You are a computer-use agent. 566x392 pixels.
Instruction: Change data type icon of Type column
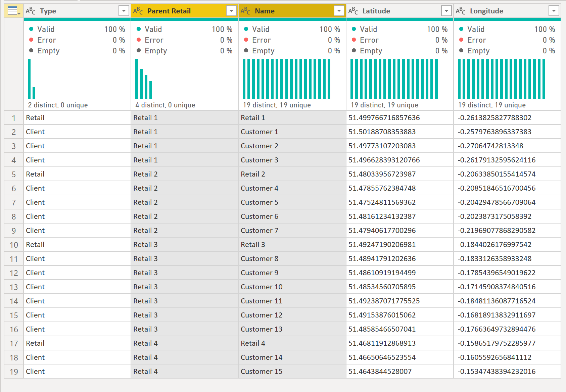[31, 11]
